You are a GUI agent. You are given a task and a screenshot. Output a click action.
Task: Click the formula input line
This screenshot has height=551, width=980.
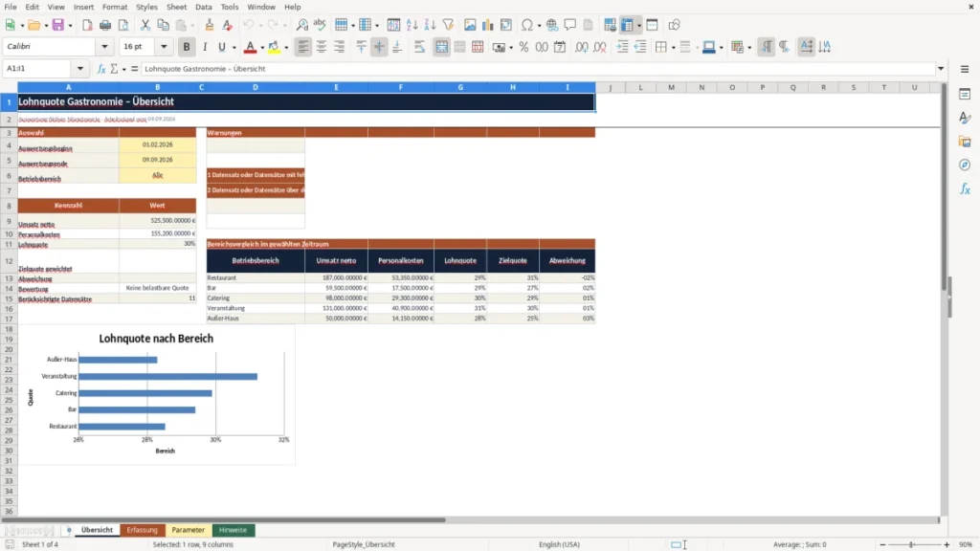tap(538, 69)
